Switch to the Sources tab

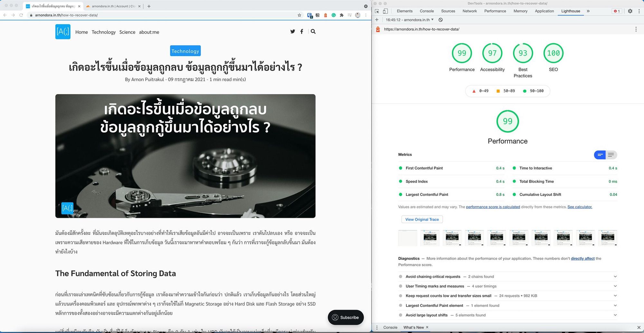click(448, 11)
